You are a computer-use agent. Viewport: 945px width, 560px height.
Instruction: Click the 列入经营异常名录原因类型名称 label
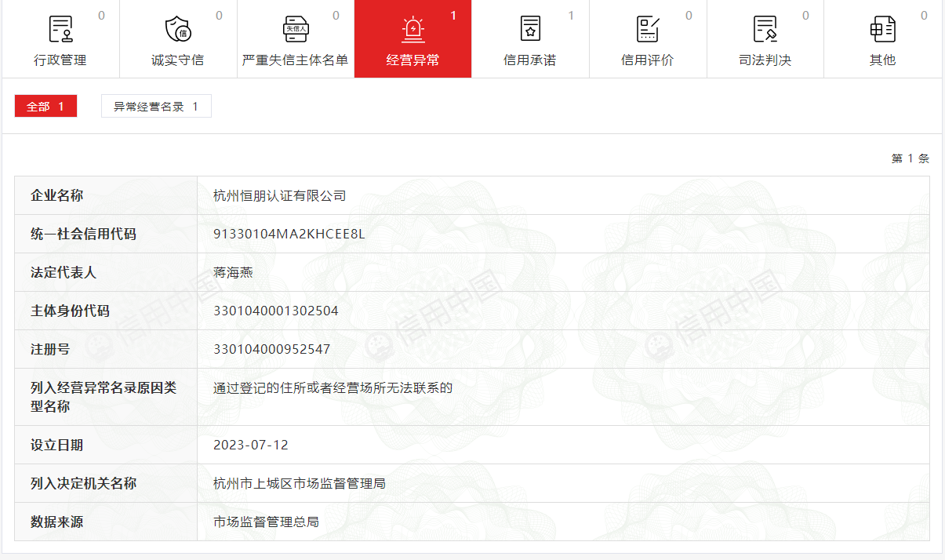tap(104, 397)
